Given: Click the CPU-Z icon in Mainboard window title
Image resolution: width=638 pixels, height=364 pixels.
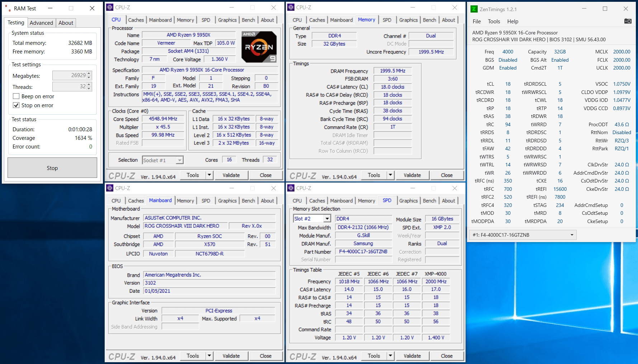Looking at the screenshot, I should click(x=110, y=188).
